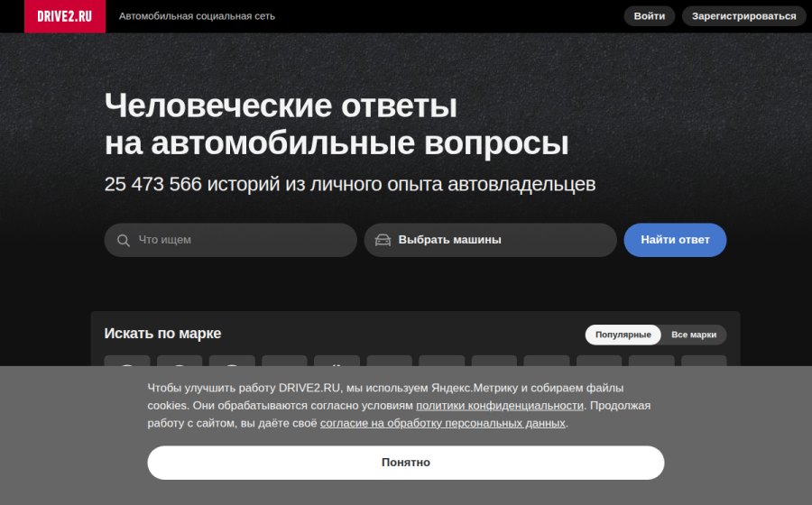
Task: Open согласие на обработку персональных данных link
Action: (x=443, y=423)
